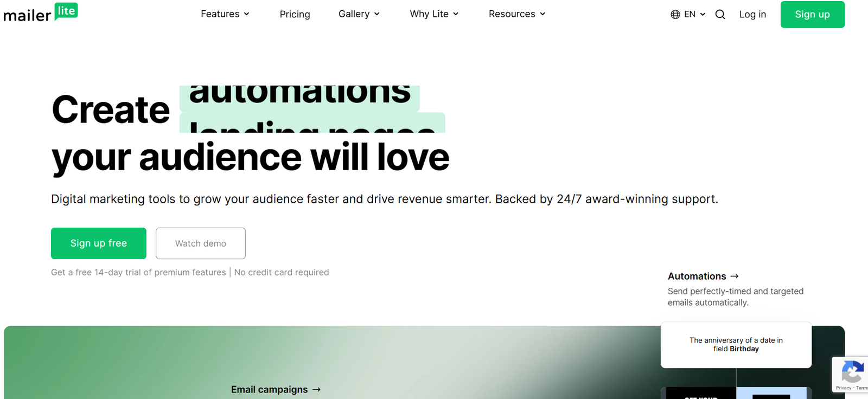The width and height of the screenshot is (868, 399).
Task: Click the highlighted automations headline word
Action: [299, 95]
